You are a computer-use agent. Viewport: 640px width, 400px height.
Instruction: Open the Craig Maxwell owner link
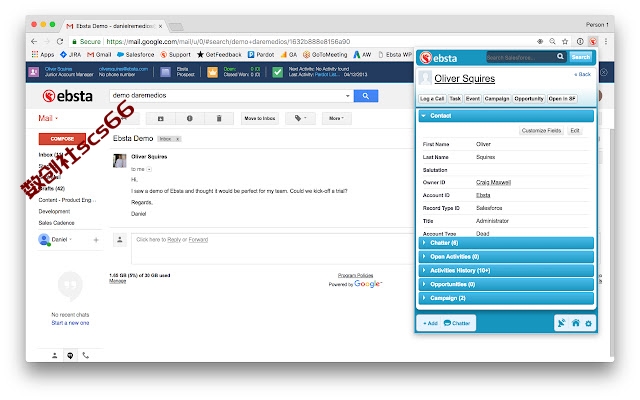pyautogui.click(x=493, y=182)
